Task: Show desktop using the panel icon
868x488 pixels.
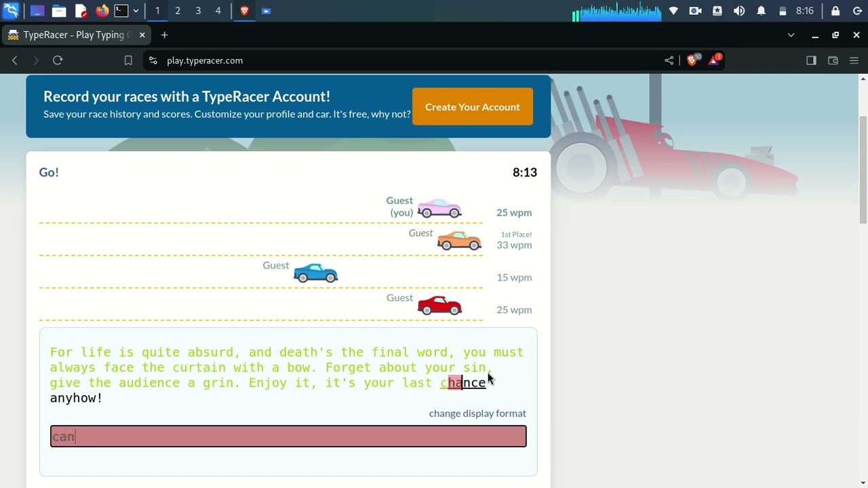Action: 37,11
